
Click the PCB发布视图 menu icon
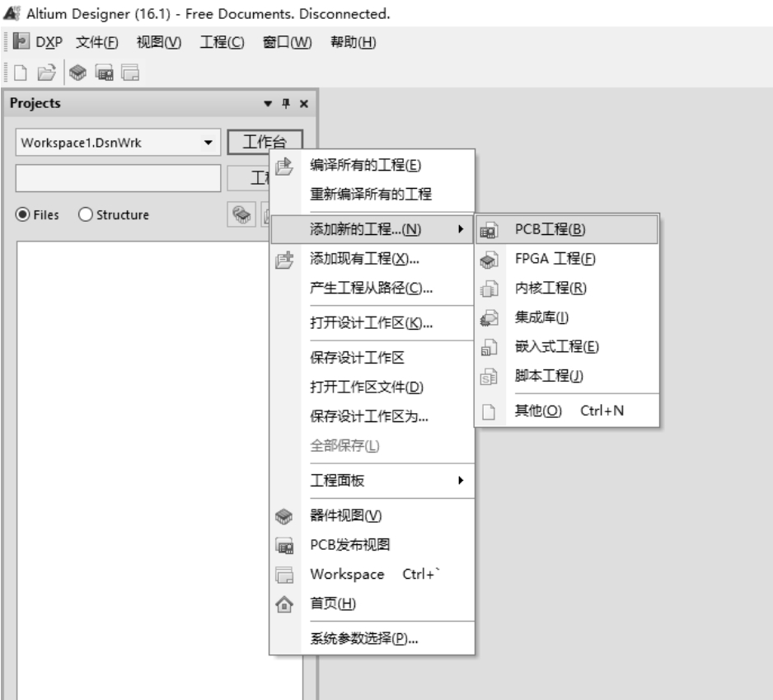coord(284,546)
